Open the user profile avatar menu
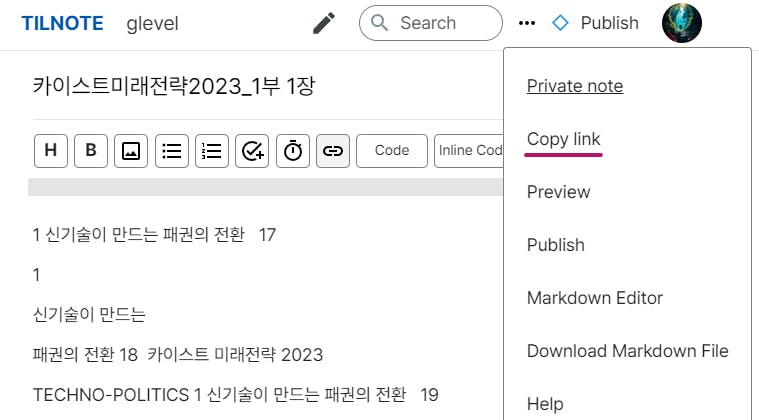Viewport: 759px width, 420px height. pyautogui.click(x=681, y=23)
